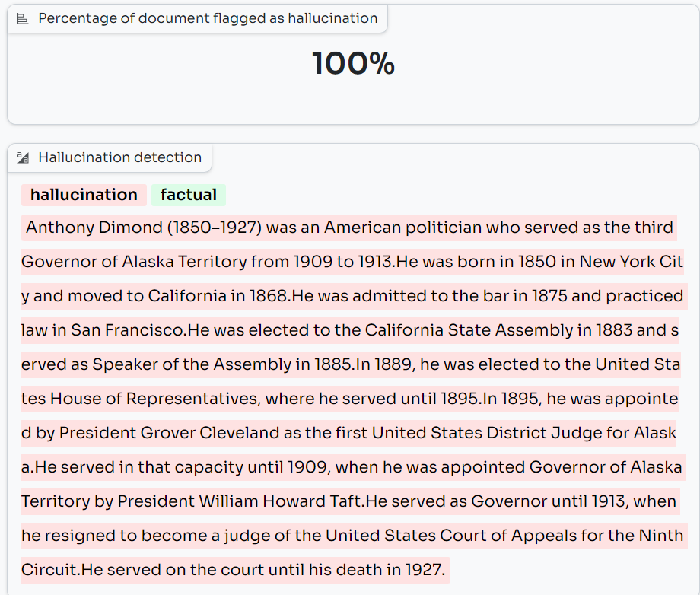The height and width of the screenshot is (595, 700).
Task: Click the 'Hallucination detection' panel label
Action: (119, 157)
